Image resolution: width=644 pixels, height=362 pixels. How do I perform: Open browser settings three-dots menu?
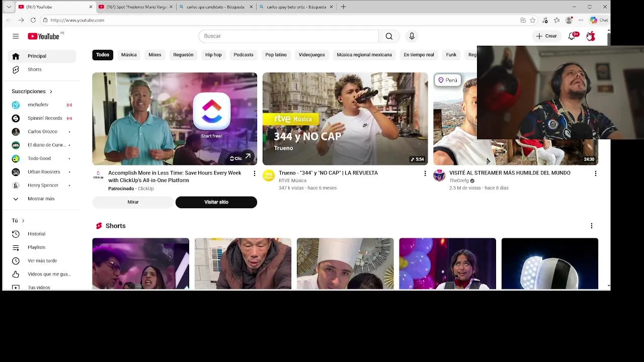pos(581,20)
